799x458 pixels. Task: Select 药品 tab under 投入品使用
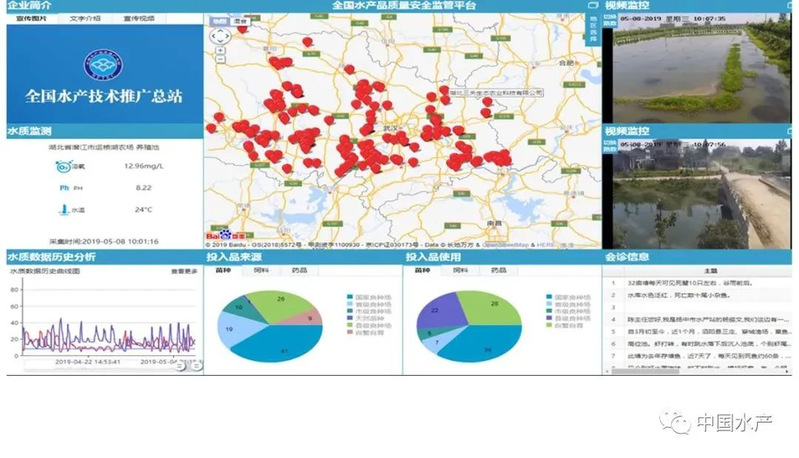pyautogui.click(x=498, y=270)
